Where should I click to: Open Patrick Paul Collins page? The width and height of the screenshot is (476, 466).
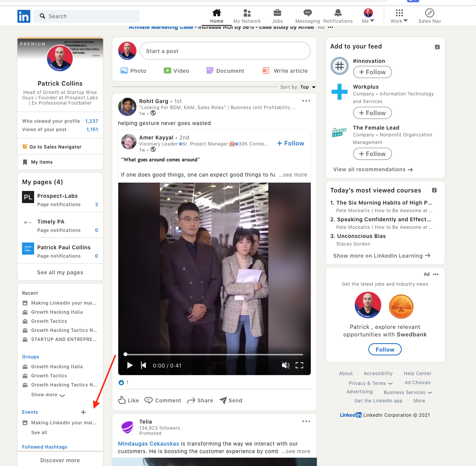coord(64,247)
